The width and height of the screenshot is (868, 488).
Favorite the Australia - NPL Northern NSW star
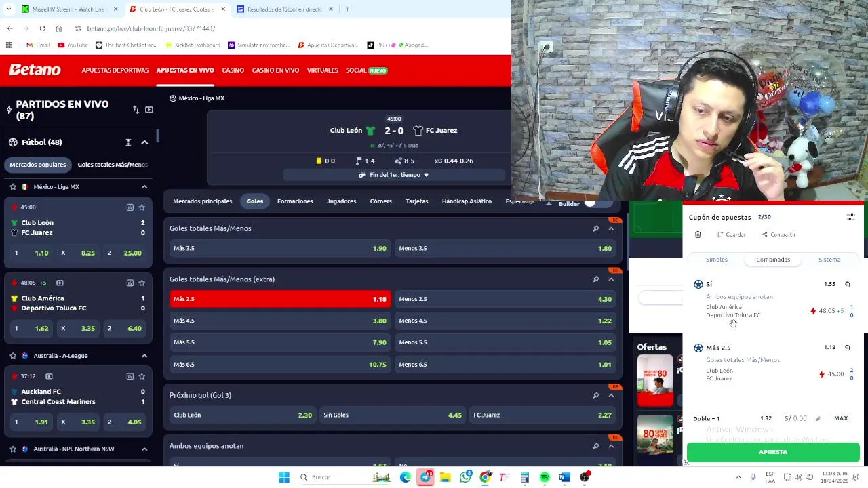point(13,449)
